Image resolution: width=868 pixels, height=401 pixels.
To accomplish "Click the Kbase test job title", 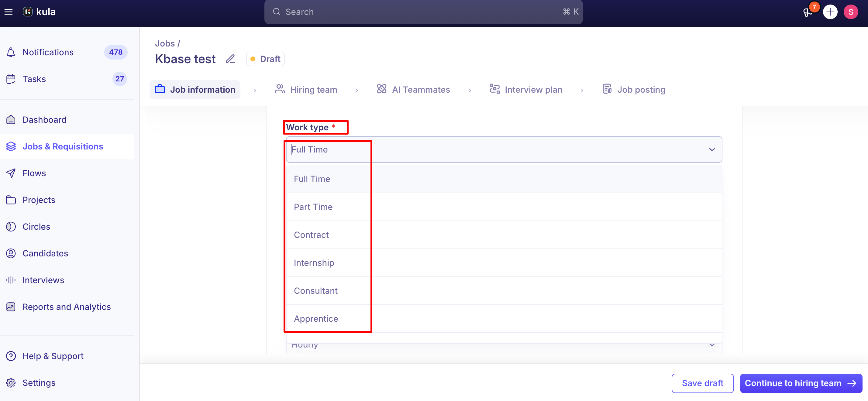I will click(185, 59).
